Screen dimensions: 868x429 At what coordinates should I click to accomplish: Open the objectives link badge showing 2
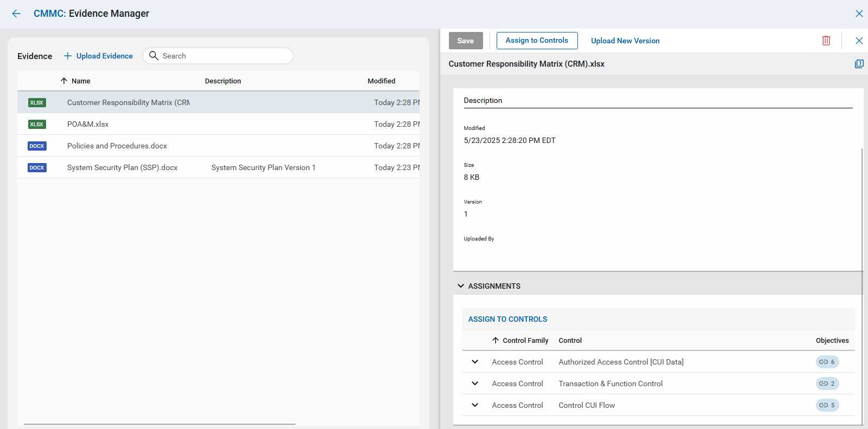point(827,383)
